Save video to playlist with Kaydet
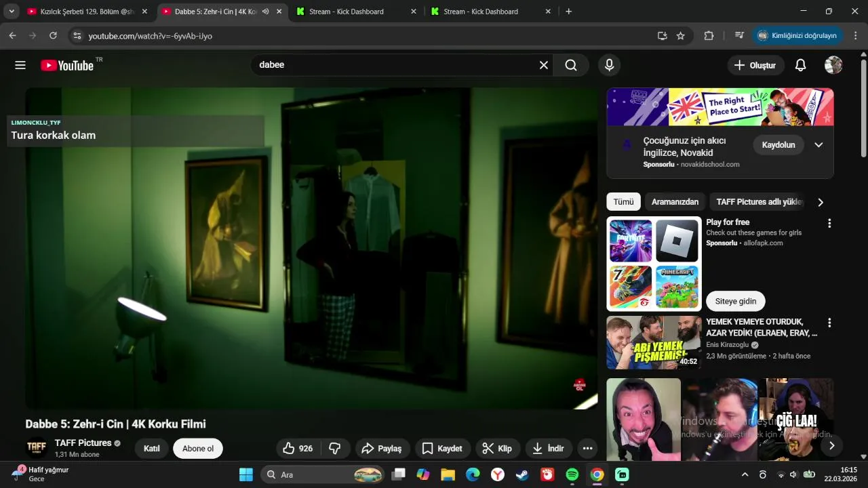Viewport: 868px width, 488px height. (442, 448)
